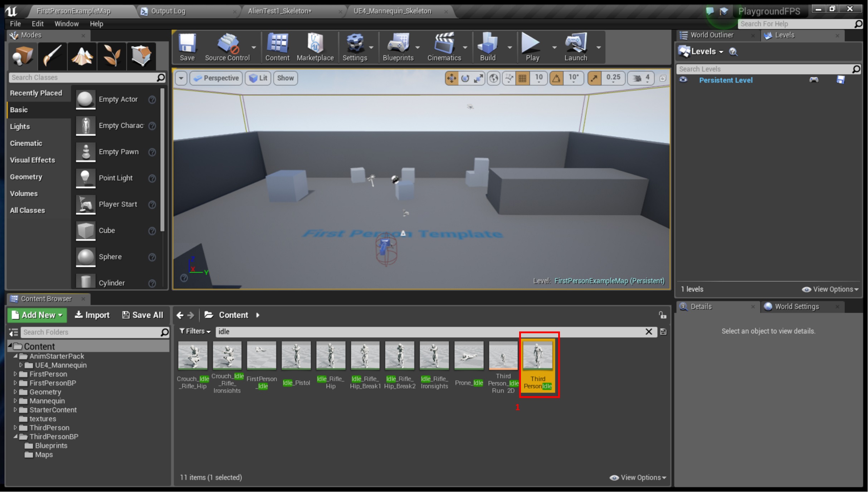Open the Content toolbar icon
Image resolution: width=868 pixels, height=492 pixels.
coord(277,47)
